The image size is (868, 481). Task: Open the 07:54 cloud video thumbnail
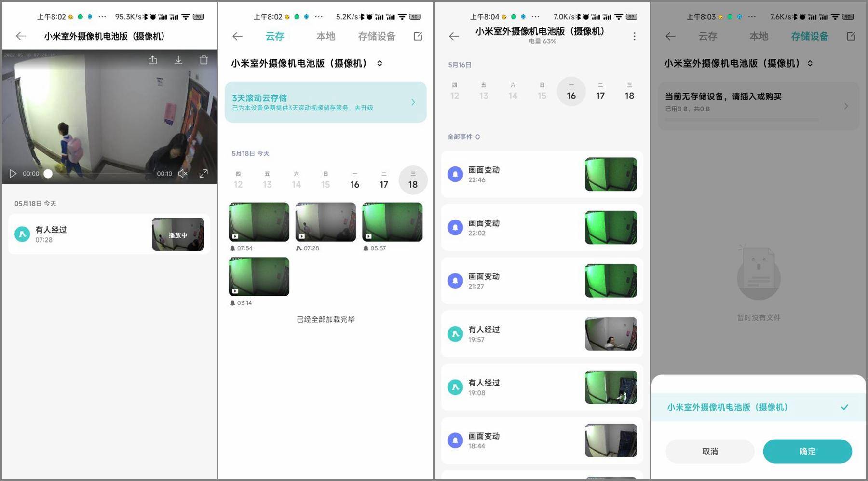click(x=259, y=222)
